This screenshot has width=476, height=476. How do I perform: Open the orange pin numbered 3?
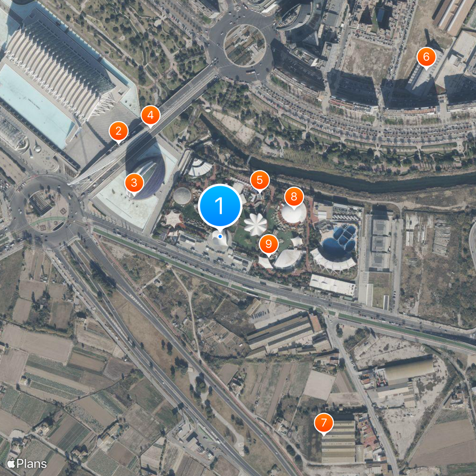[x=134, y=183]
